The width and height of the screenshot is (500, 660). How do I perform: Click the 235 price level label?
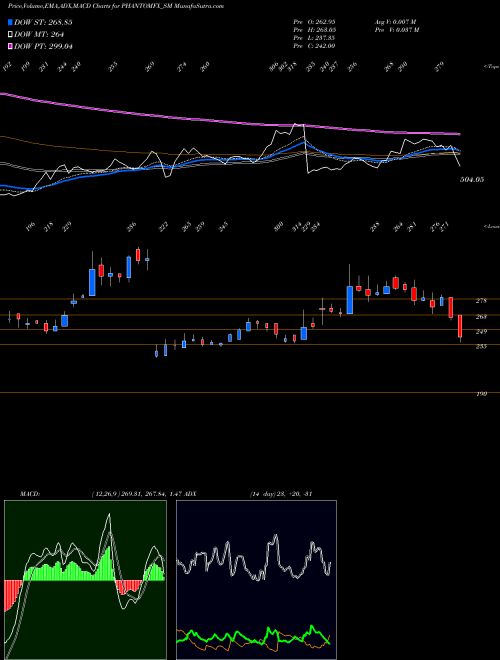[481, 346]
